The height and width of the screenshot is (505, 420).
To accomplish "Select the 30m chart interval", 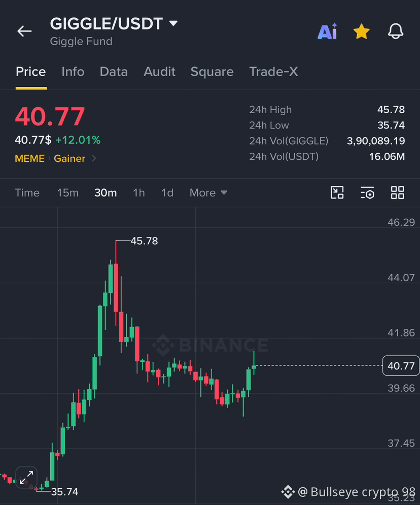I will [x=105, y=192].
